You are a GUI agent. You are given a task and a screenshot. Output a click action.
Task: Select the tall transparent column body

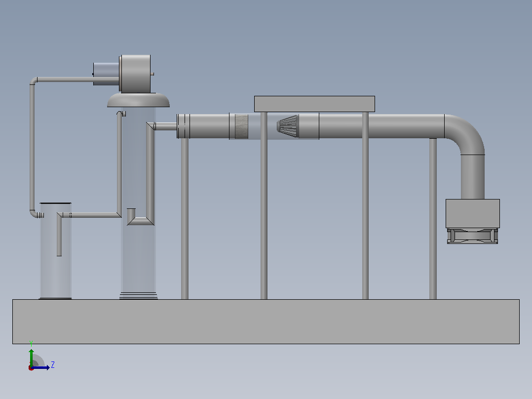point(138,203)
